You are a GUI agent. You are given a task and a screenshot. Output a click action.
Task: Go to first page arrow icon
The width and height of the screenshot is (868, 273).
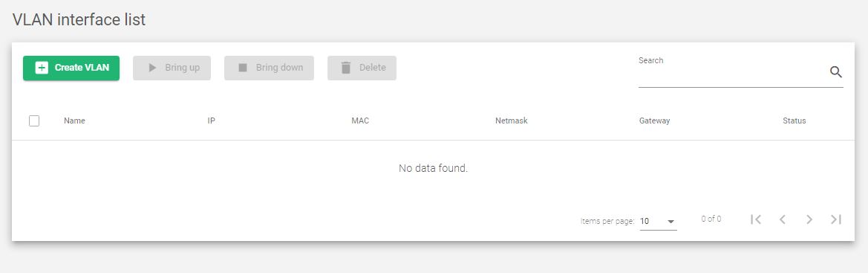click(x=756, y=219)
